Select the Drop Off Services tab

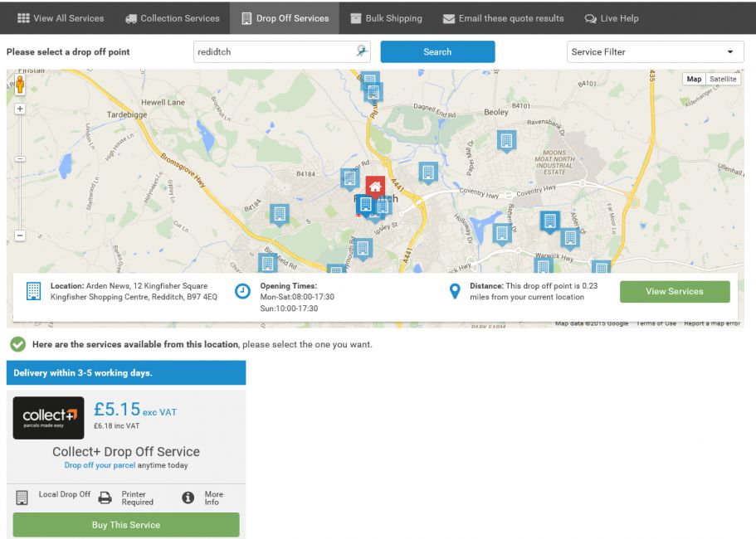pos(285,18)
